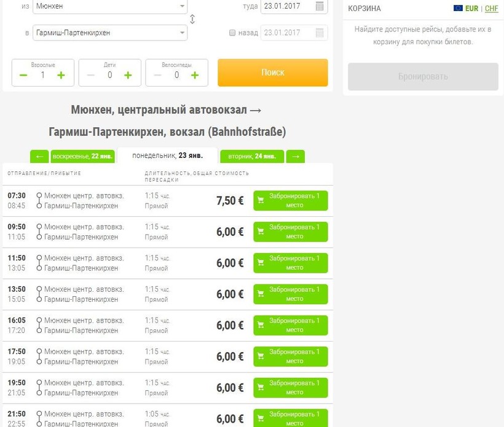Enable the назад return trip checkbox
Image resolution: width=504 pixels, height=427 pixels.
pos(232,33)
